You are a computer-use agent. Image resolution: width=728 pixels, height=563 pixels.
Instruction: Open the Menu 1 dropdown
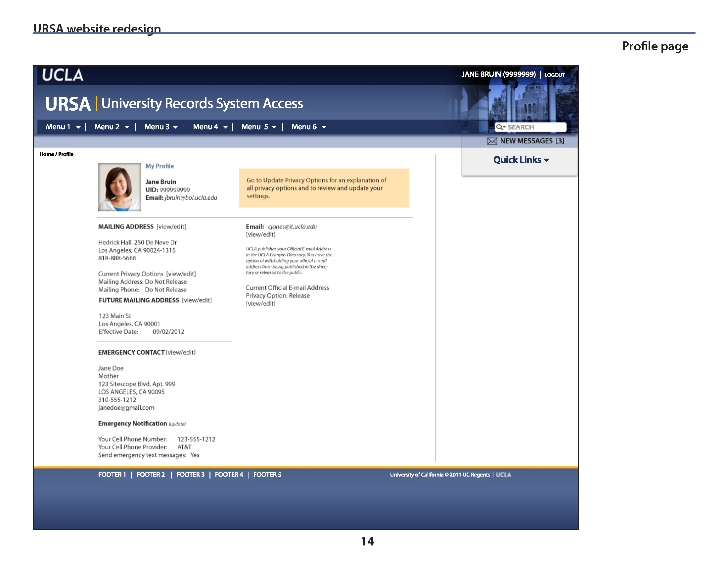[x=63, y=127]
